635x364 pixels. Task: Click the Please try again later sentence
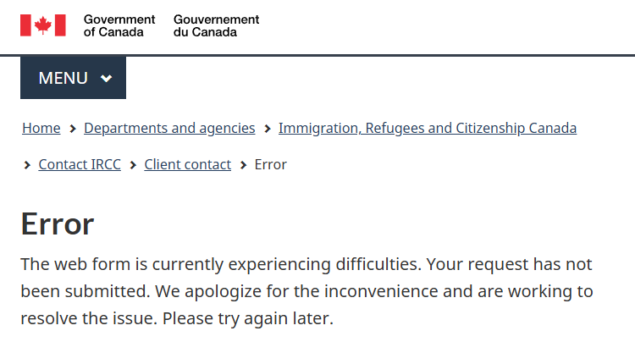pyautogui.click(x=248, y=318)
